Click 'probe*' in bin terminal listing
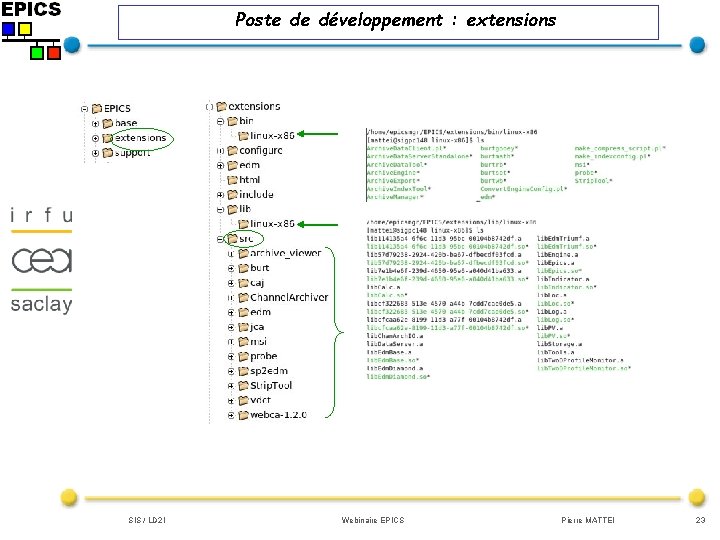 click(x=586, y=173)
